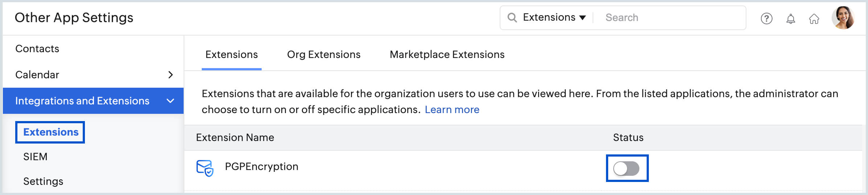Select the Extensions tab in main panel

point(232,54)
